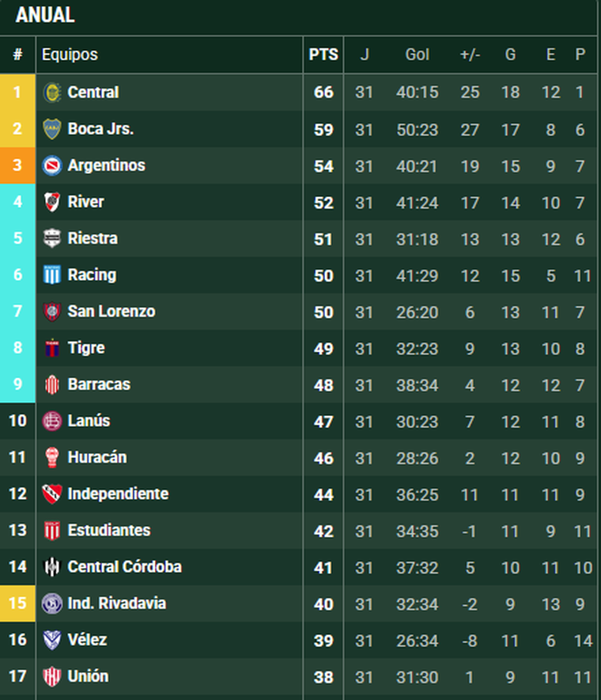Click the orange position 3 cell
The height and width of the screenshot is (700, 601).
point(17,165)
